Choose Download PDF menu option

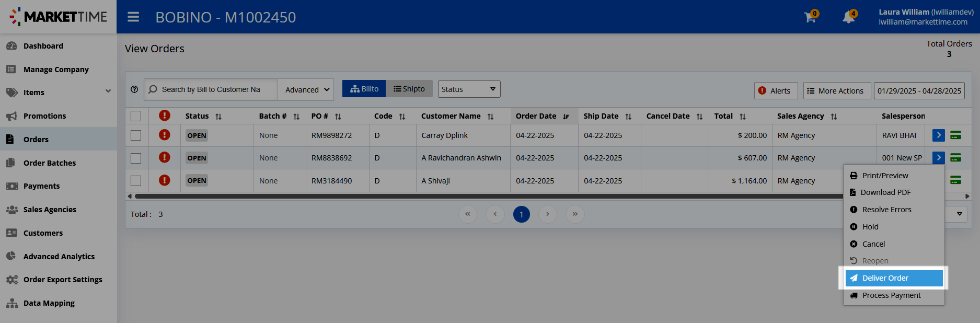(x=894, y=192)
